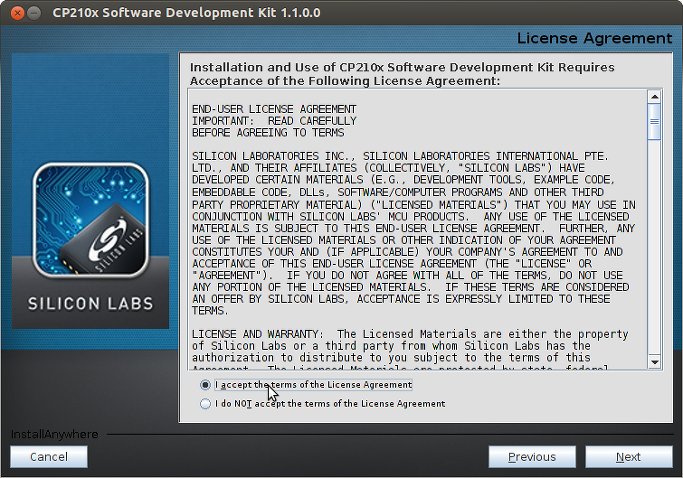Image resolution: width=683 pixels, height=478 pixels.
Task: Click the "SILICON LABS" text under logo
Action: [91, 304]
